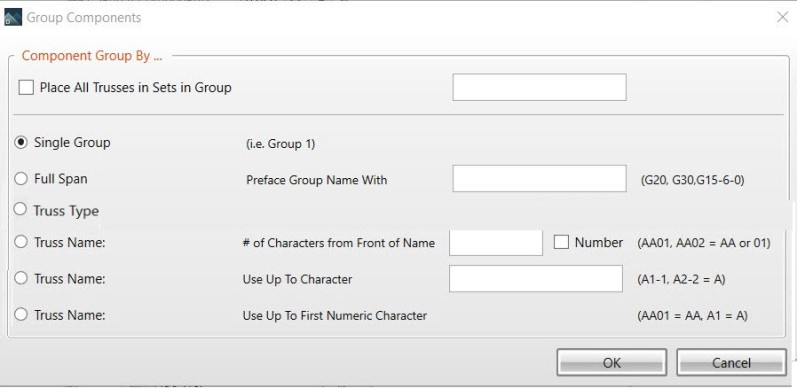Click the Use Up To Character text field

point(536,279)
